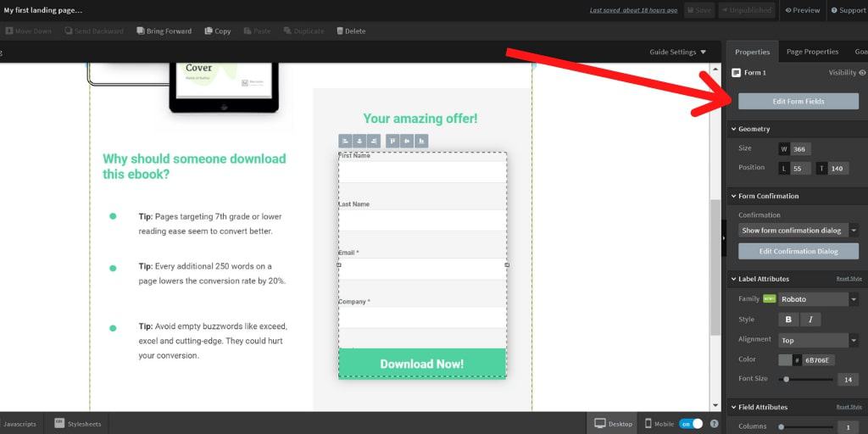Click the align top edges icon above form

point(392,142)
